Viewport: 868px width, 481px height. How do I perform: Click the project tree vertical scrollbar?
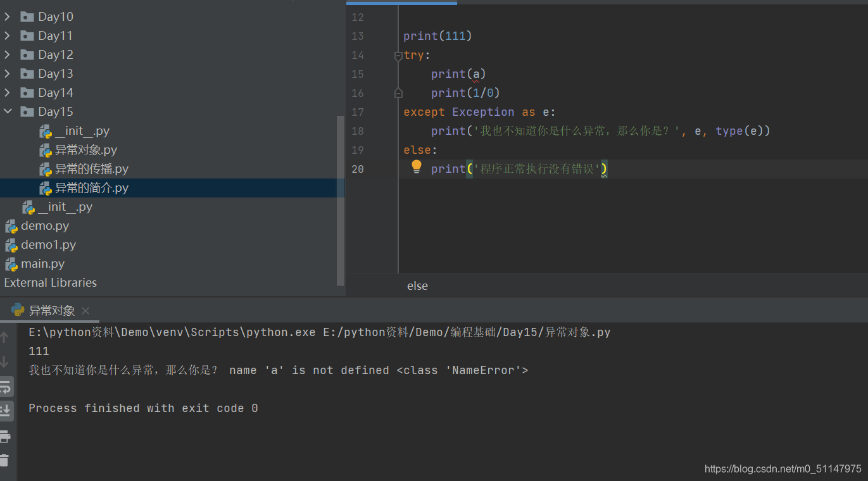341,199
